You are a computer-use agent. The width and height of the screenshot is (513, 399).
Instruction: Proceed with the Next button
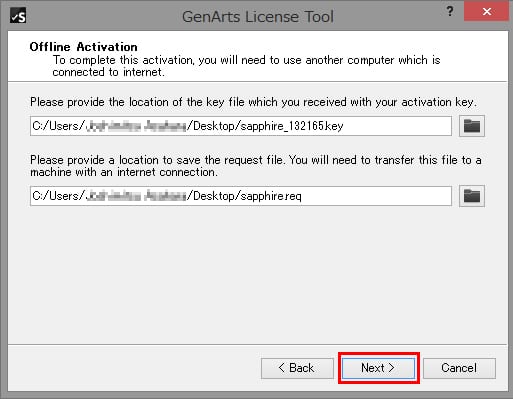point(379,368)
